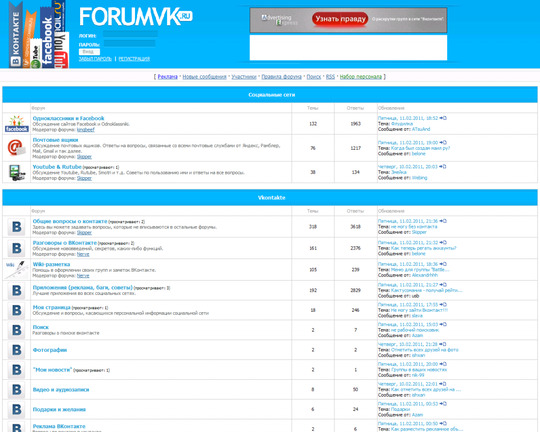
Task: Open the Общие вопросы о контакте forum
Action: [70, 221]
